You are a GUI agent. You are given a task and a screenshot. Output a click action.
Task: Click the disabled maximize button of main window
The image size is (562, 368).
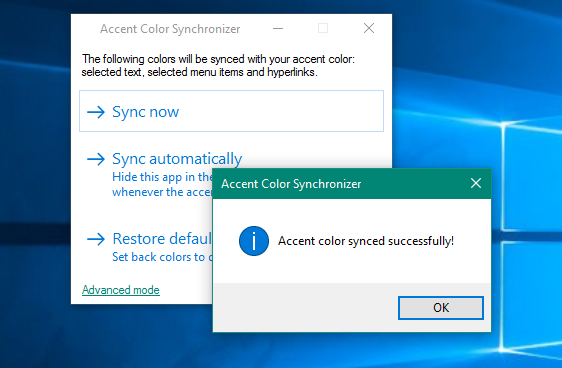(323, 28)
